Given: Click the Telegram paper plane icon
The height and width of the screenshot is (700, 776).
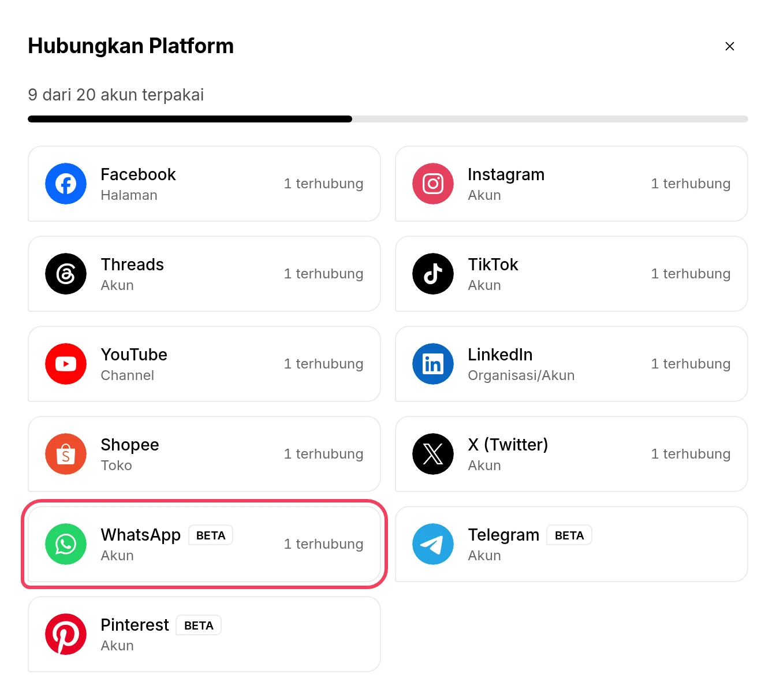Looking at the screenshot, I should coord(433,544).
